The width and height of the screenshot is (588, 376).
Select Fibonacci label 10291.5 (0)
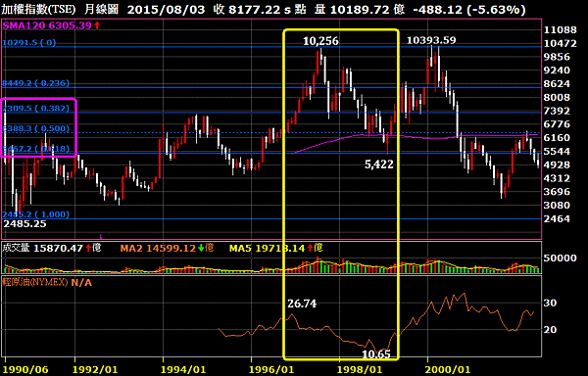click(29, 43)
